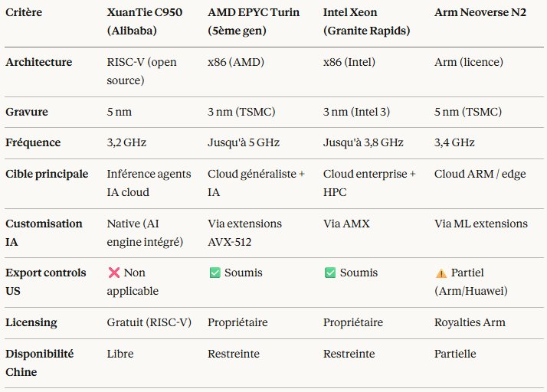This screenshot has width=547, height=392.
Task: Click the "Architecture" row label
Action: [x=38, y=64]
